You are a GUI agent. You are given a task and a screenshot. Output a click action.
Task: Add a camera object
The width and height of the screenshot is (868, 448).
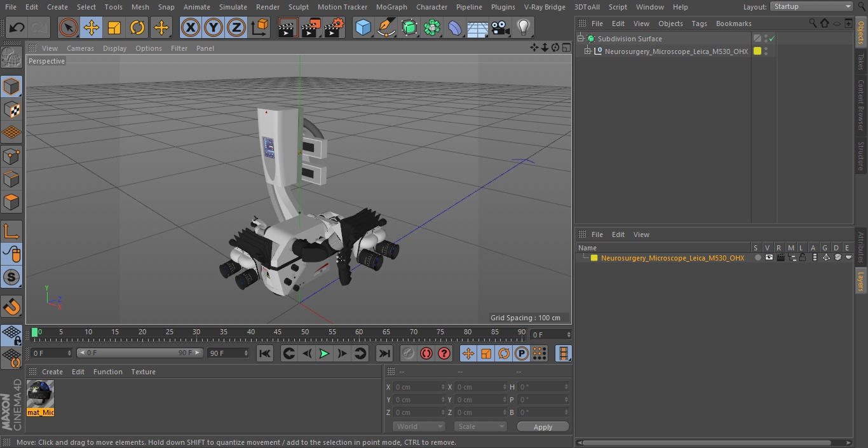pos(501,27)
